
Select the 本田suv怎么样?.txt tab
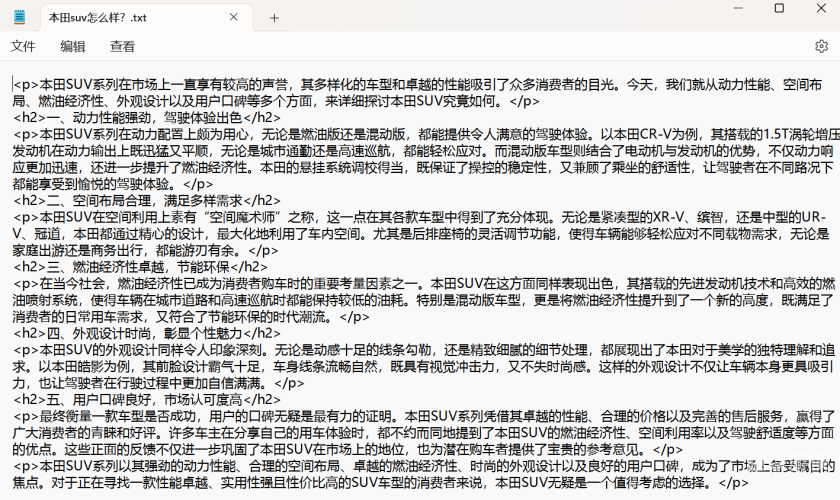pyautogui.click(x=146, y=18)
